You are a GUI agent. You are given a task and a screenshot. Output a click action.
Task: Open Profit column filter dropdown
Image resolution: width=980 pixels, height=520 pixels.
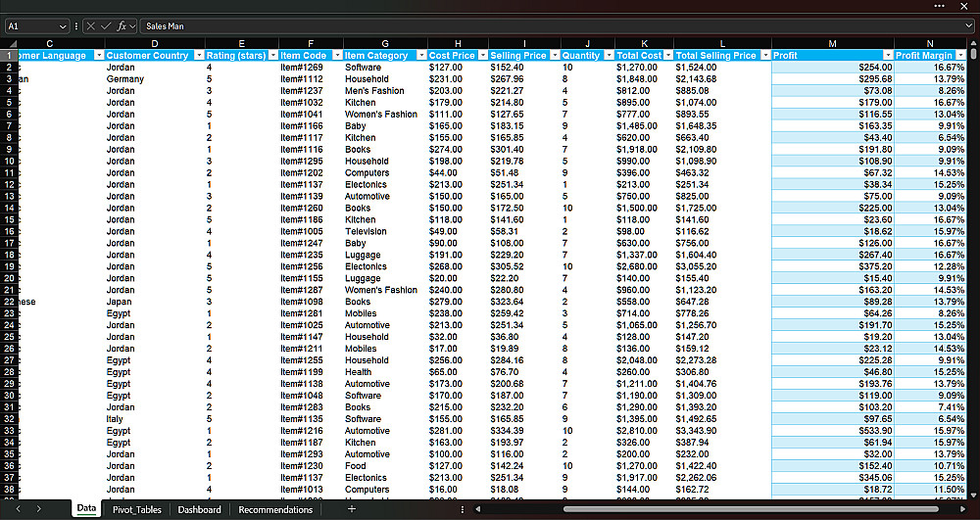[888, 56]
